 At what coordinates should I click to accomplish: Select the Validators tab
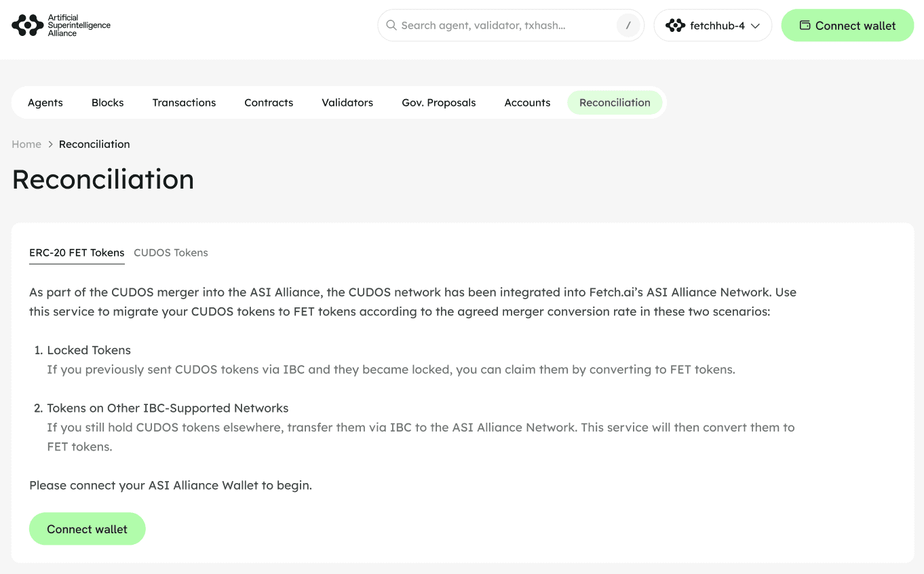click(347, 102)
